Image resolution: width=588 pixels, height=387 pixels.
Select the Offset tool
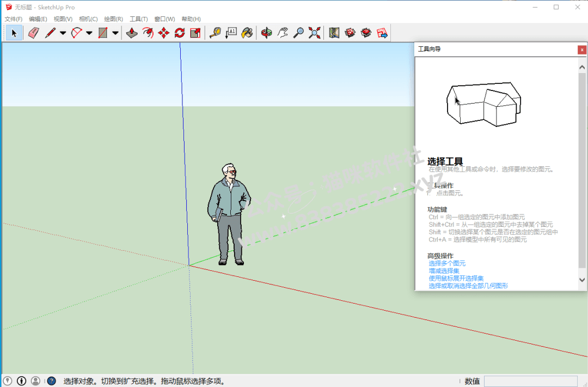pyautogui.click(x=148, y=33)
